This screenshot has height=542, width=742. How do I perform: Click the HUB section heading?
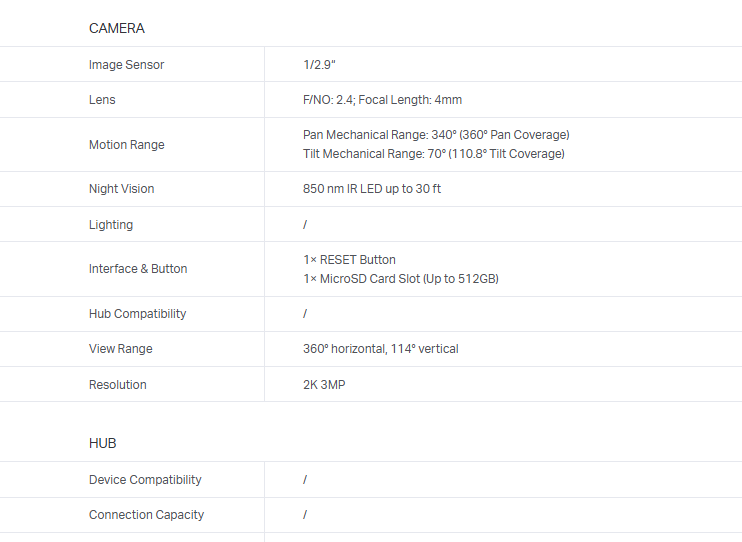[x=103, y=443]
